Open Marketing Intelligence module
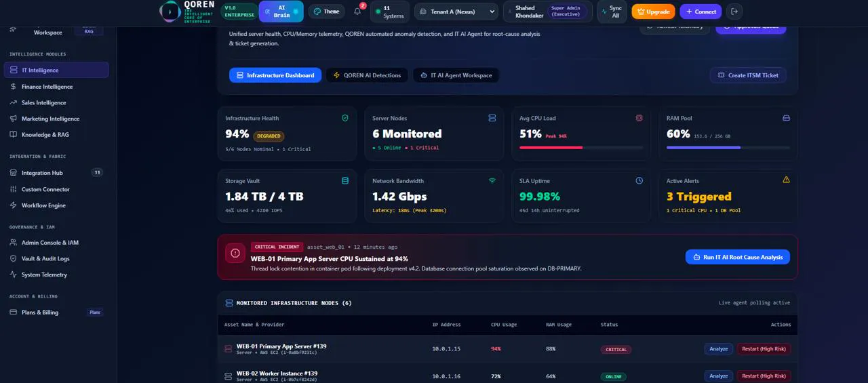Image resolution: width=868 pixels, height=383 pixels. [56, 119]
